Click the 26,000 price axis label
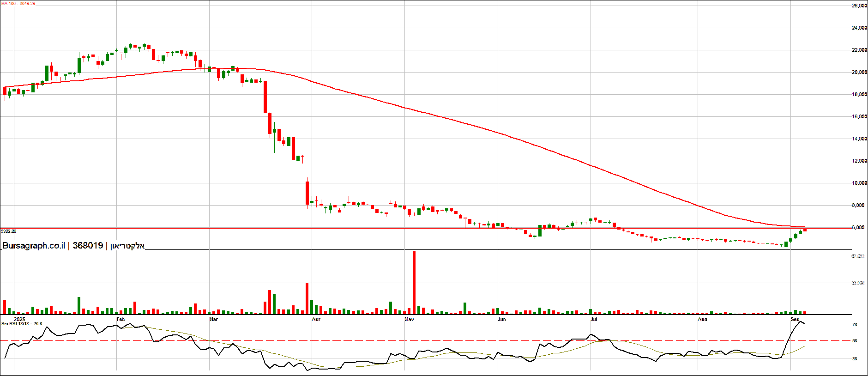868x376 pixels. (x=859, y=6)
